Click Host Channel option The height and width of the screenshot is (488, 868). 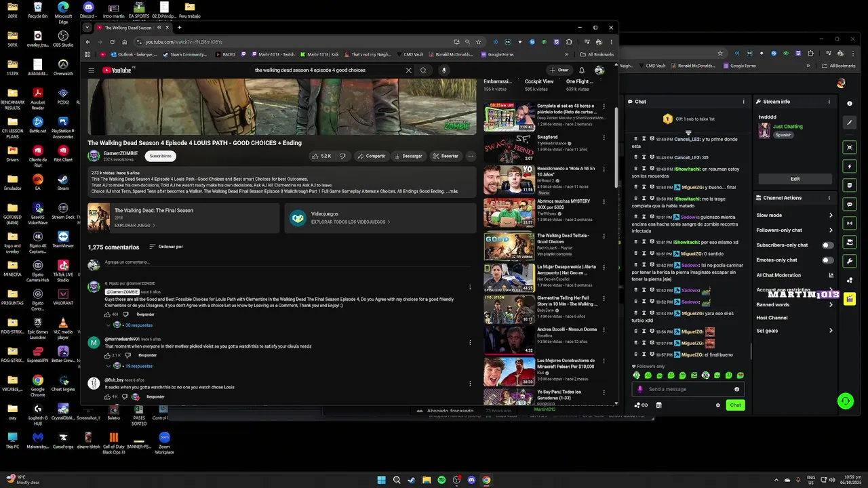(x=772, y=318)
